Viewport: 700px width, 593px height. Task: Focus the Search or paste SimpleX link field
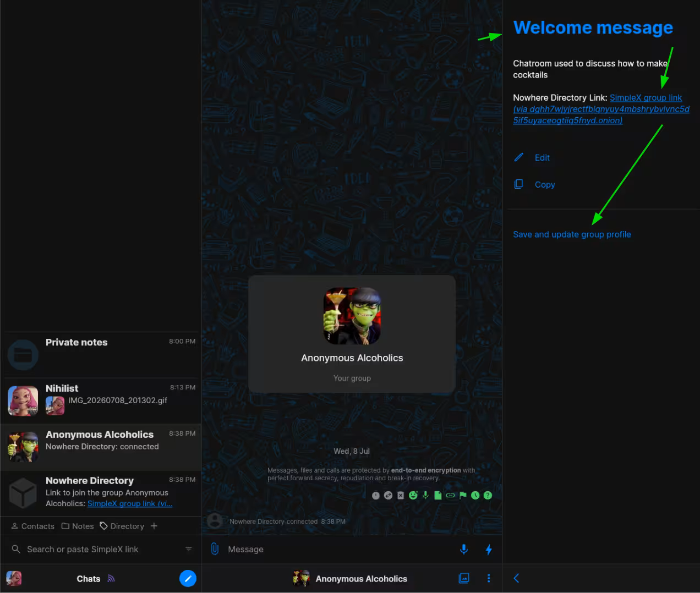click(100, 549)
